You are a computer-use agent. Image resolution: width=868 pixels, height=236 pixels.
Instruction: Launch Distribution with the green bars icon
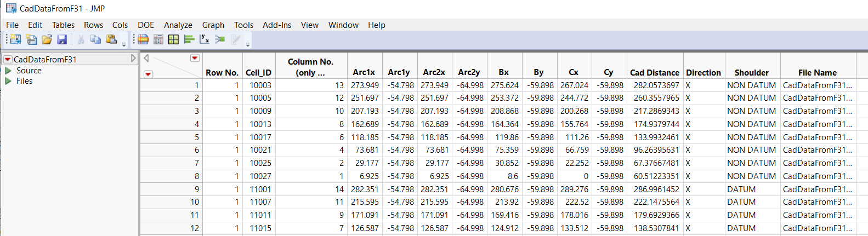pos(190,39)
